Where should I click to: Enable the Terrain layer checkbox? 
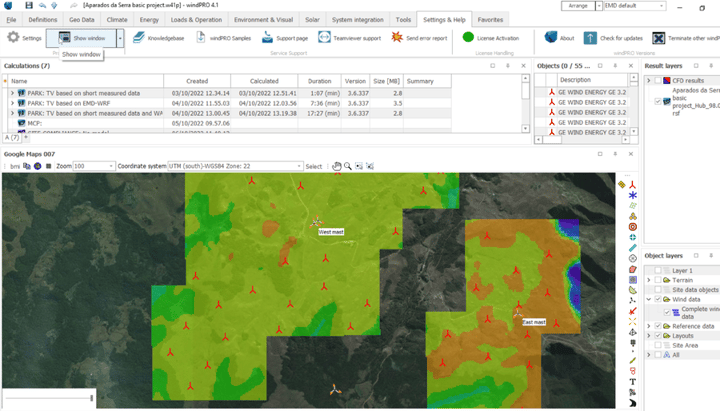(658, 280)
